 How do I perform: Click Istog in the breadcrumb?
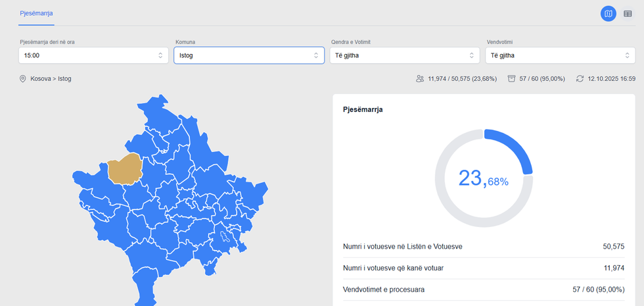tap(64, 79)
